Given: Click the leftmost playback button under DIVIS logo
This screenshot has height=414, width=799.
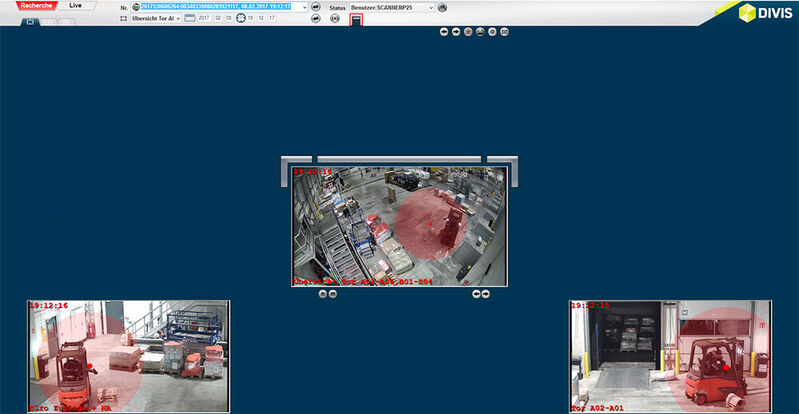Looking at the screenshot, I should point(444,32).
